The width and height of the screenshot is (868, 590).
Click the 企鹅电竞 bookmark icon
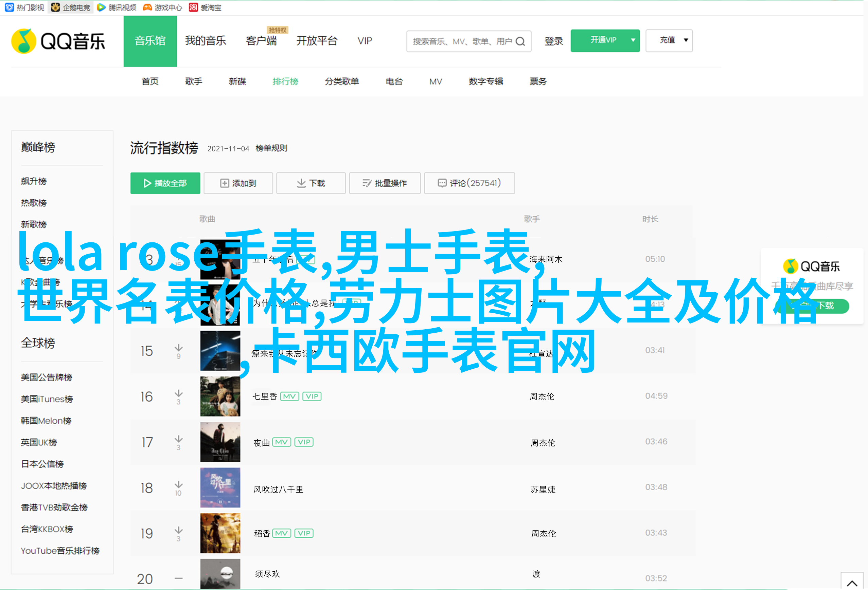pyautogui.click(x=55, y=7)
